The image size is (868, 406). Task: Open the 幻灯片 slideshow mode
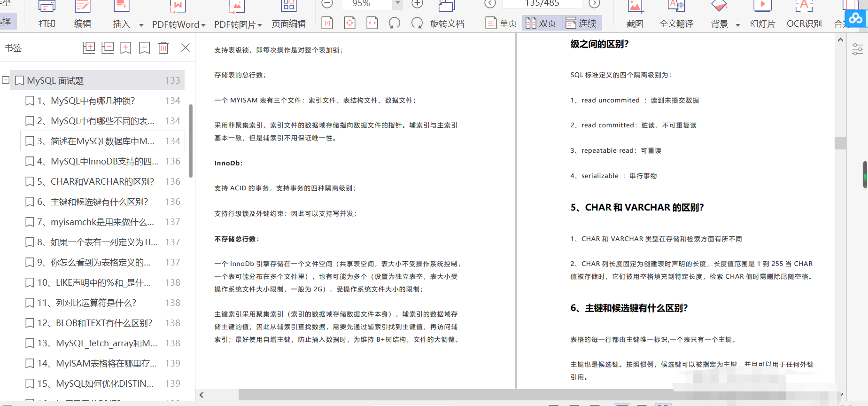click(x=762, y=15)
